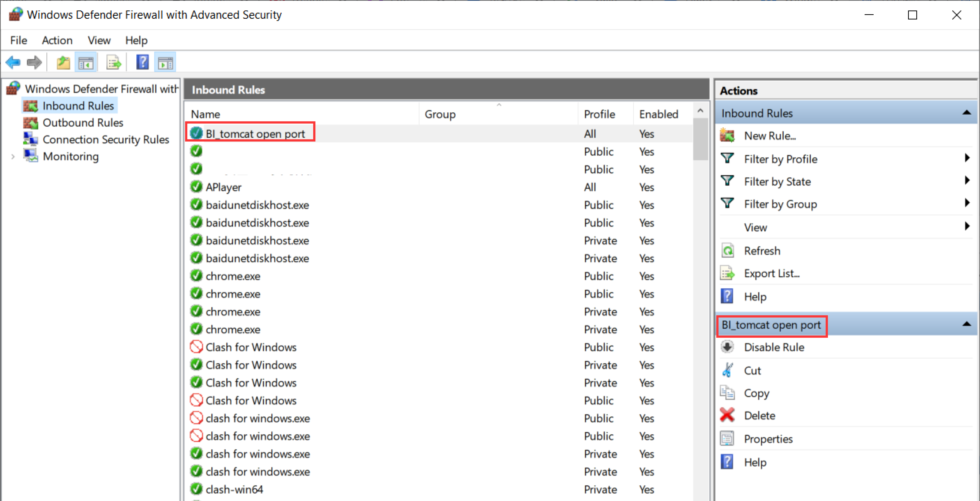Click the New Rule action icon
Screen dimensions: 980x501
727,136
